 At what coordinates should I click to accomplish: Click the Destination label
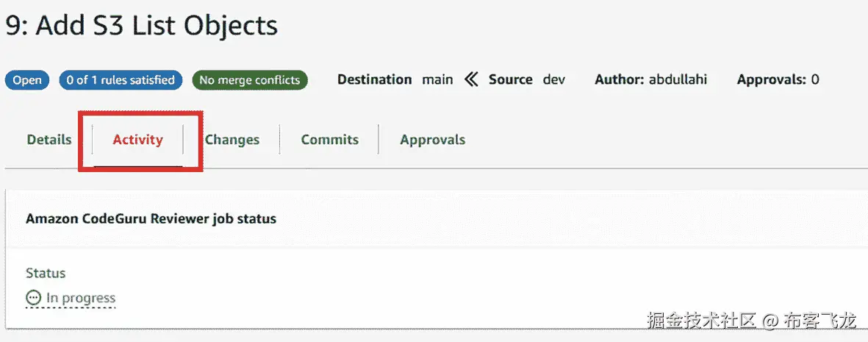coord(374,79)
